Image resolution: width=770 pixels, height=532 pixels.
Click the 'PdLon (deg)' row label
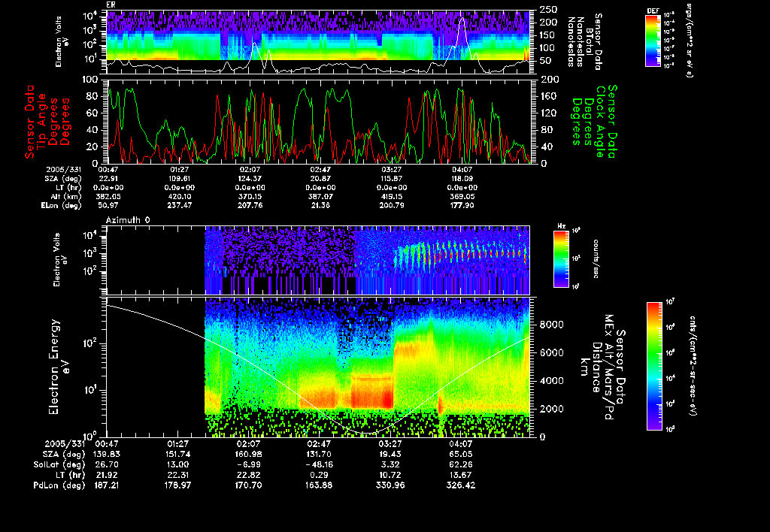[59, 485]
